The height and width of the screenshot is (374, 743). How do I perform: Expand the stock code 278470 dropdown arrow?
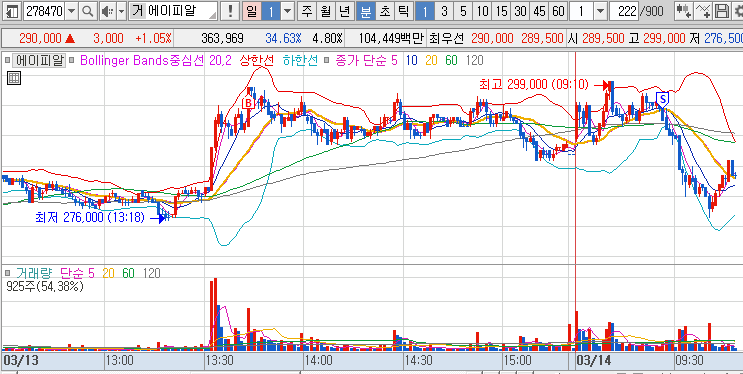[x=72, y=11]
